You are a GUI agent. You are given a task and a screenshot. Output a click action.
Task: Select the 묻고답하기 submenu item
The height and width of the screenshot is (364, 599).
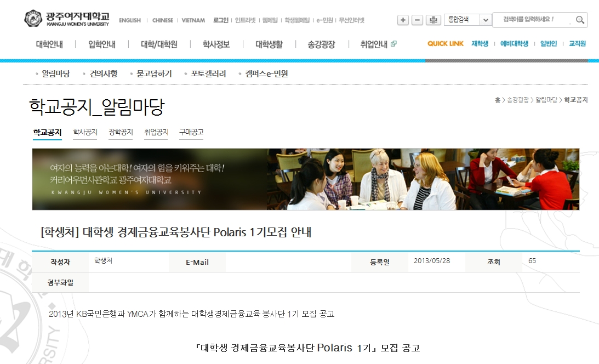pyautogui.click(x=155, y=73)
